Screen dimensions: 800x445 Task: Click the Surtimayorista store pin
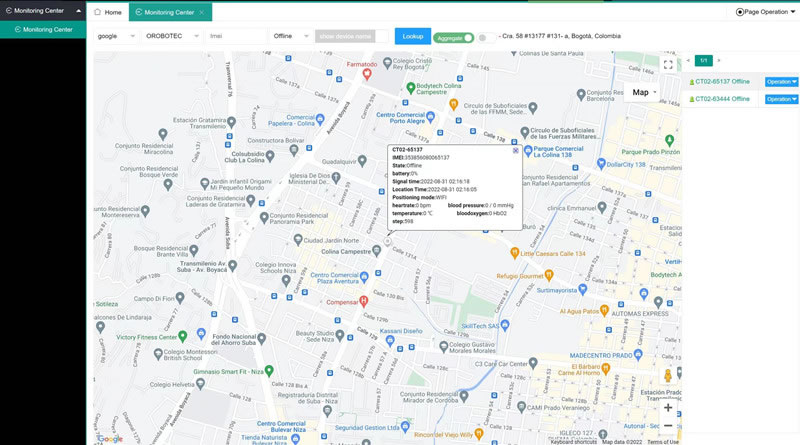coord(583,289)
